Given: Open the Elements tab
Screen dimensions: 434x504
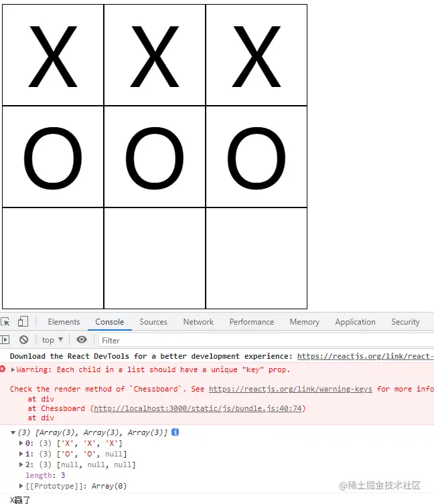Looking at the screenshot, I should (64, 322).
